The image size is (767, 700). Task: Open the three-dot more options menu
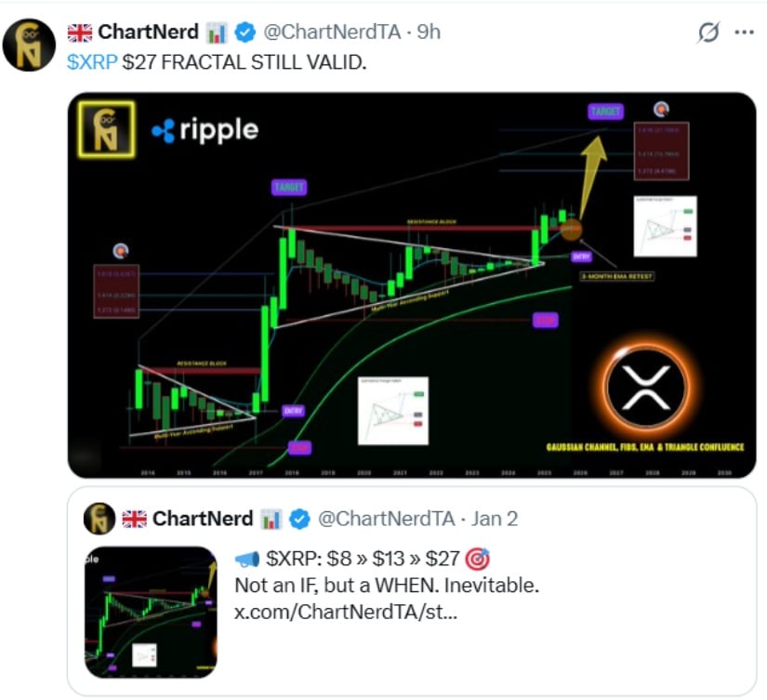744,32
